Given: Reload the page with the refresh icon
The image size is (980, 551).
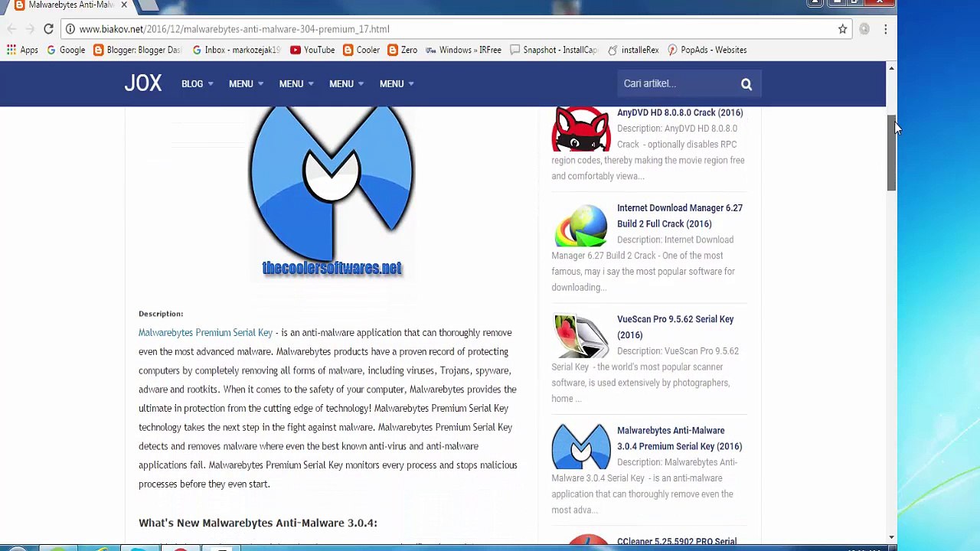Looking at the screenshot, I should point(48,29).
